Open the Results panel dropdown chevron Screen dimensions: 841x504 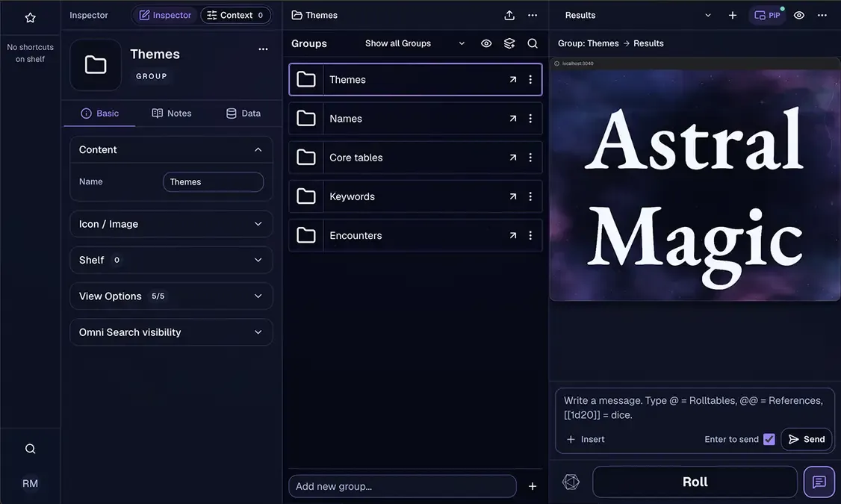[x=708, y=15]
